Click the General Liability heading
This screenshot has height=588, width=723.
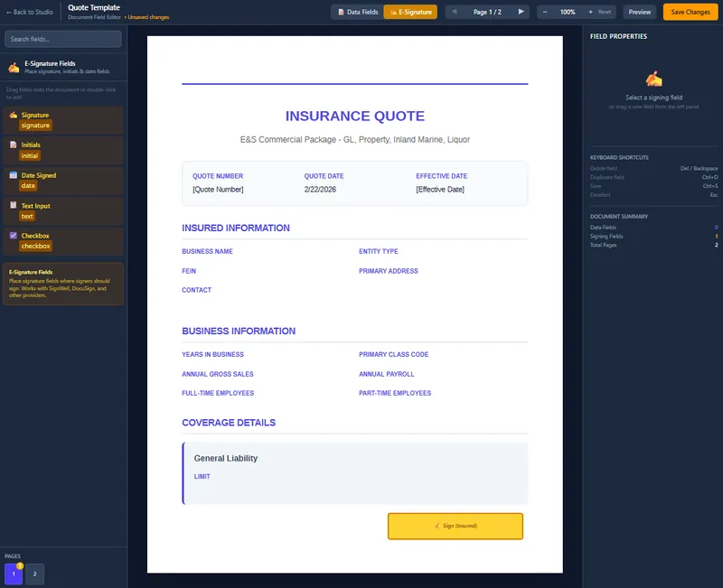[x=225, y=459]
